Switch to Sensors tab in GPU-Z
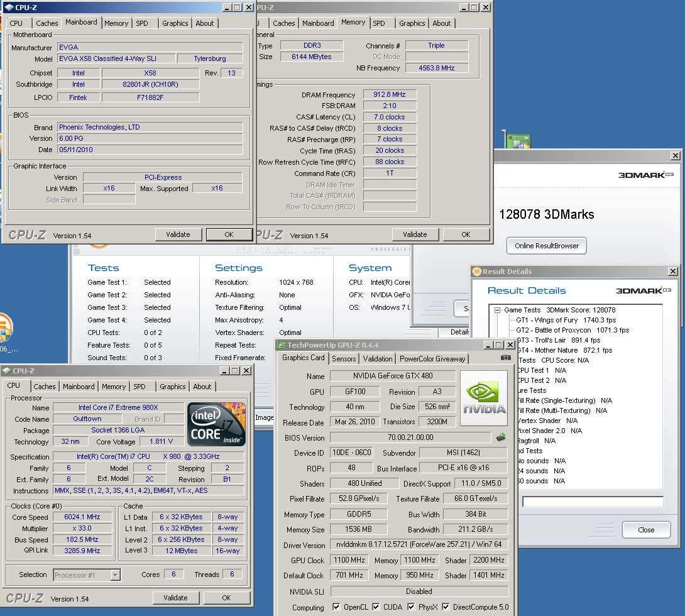Viewport: 685px width, 616px height. (x=344, y=359)
